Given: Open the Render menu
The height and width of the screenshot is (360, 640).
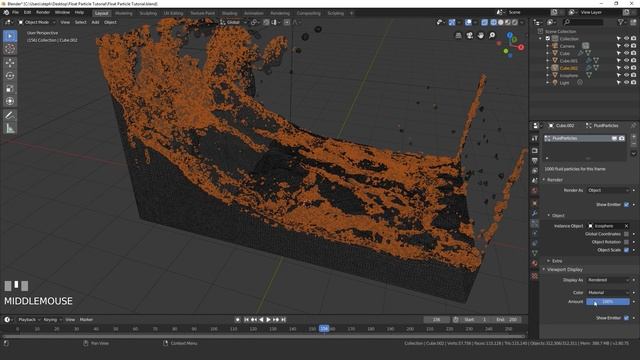Looking at the screenshot, I should tap(43, 13).
